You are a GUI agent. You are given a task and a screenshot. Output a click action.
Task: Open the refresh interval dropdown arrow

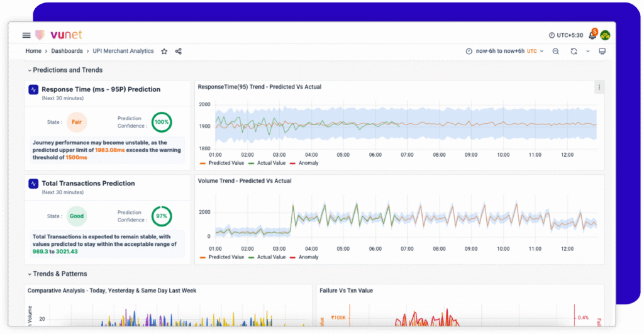tap(587, 52)
